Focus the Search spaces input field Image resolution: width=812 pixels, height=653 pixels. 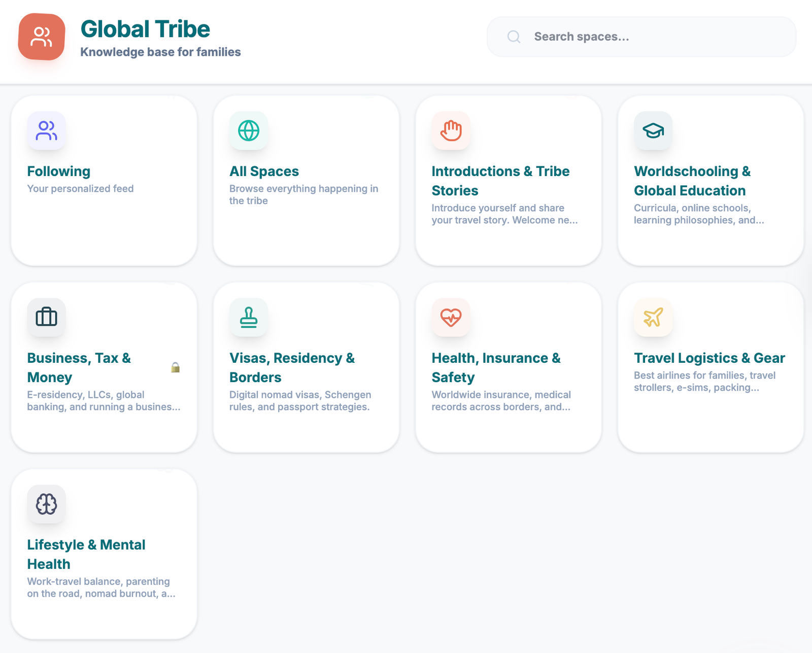(641, 37)
